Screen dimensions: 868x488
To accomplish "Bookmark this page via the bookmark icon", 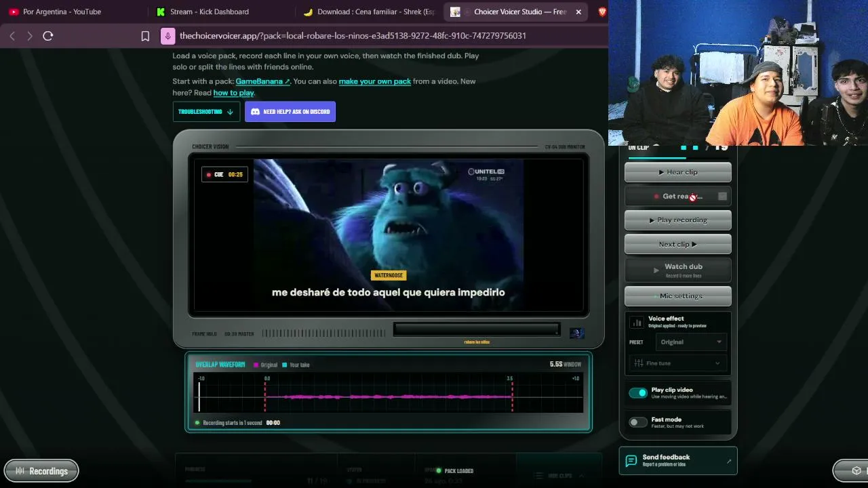I will [x=145, y=36].
